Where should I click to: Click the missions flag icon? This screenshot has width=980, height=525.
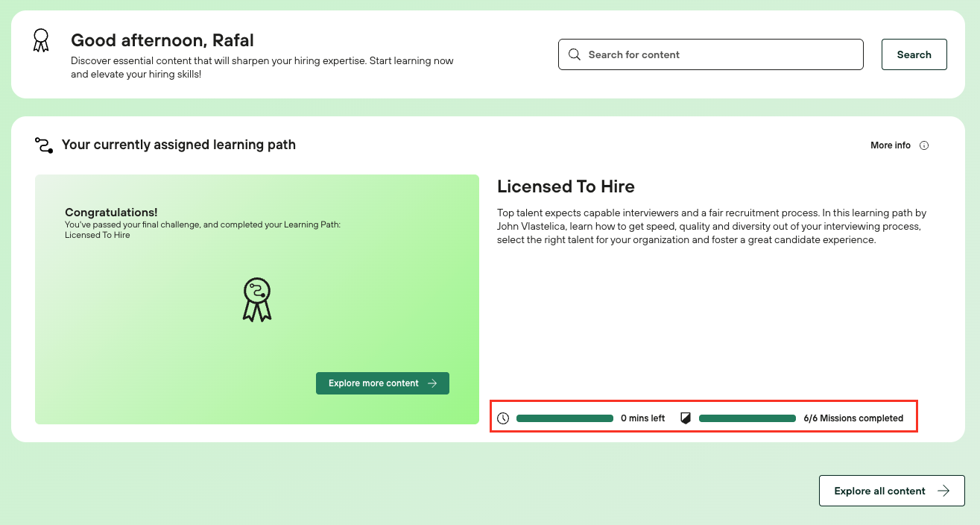tap(686, 418)
